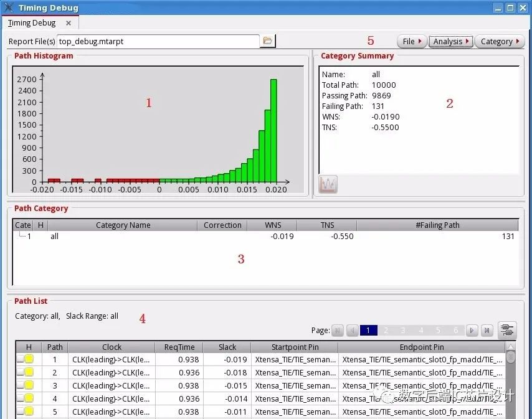Screen dimensions: 532x419
Task: Click the previous page arrow in Path List
Action: (351, 330)
